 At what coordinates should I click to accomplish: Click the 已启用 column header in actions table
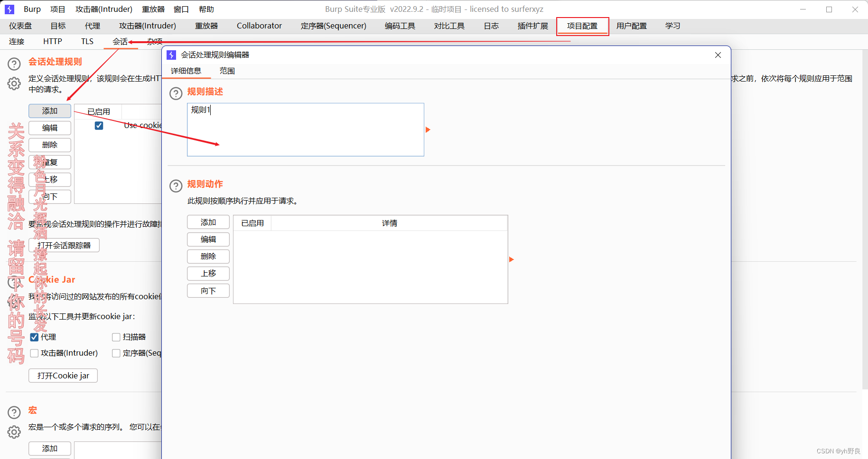click(252, 223)
